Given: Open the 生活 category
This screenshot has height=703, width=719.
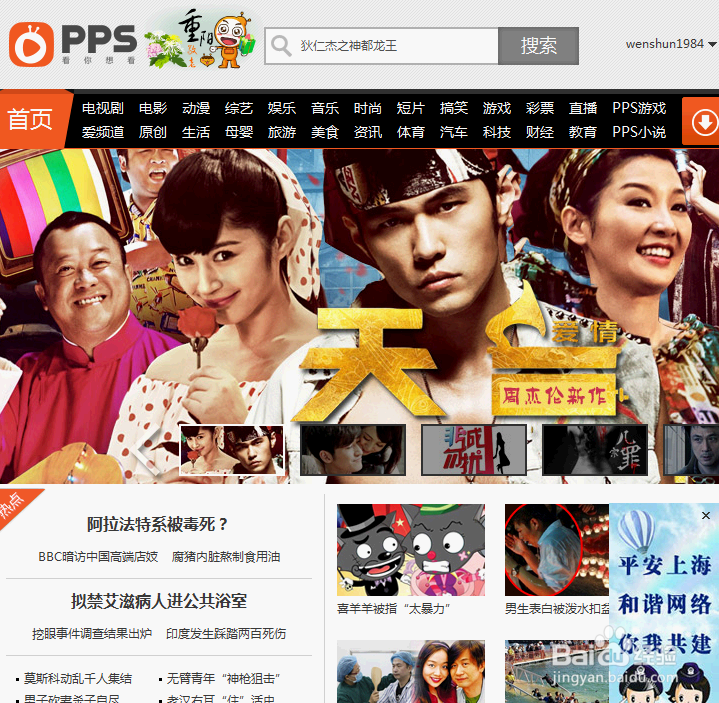Looking at the screenshot, I should [196, 132].
